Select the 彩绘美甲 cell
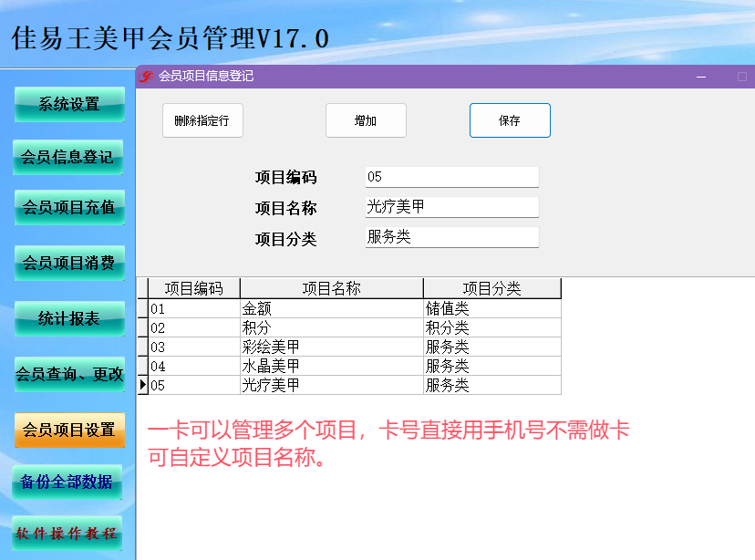Image resolution: width=755 pixels, height=560 pixels. 332,347
